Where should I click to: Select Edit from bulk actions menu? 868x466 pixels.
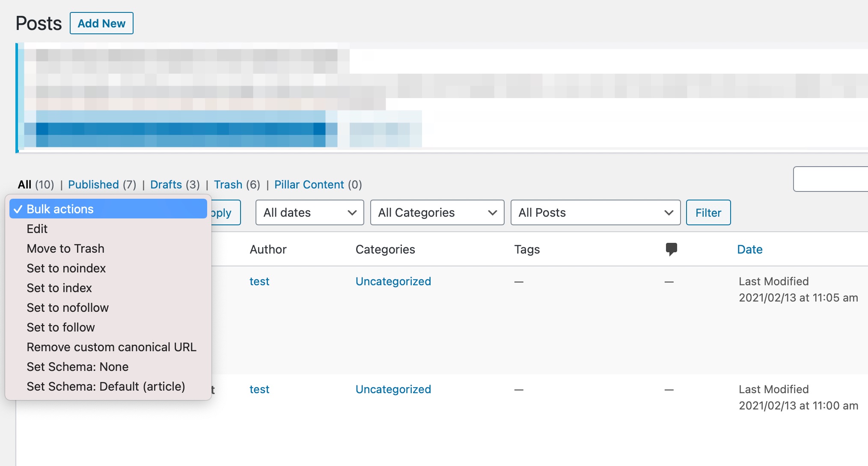point(37,229)
